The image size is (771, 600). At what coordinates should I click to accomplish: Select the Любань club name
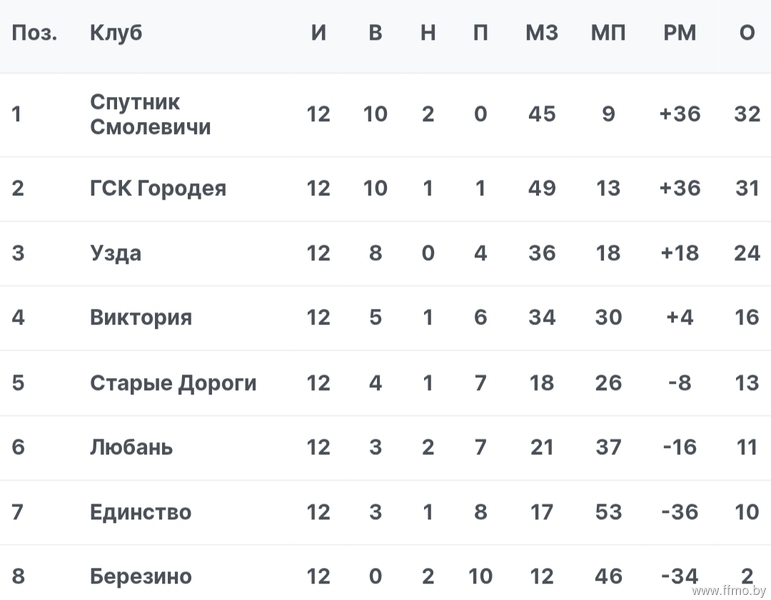pos(131,447)
